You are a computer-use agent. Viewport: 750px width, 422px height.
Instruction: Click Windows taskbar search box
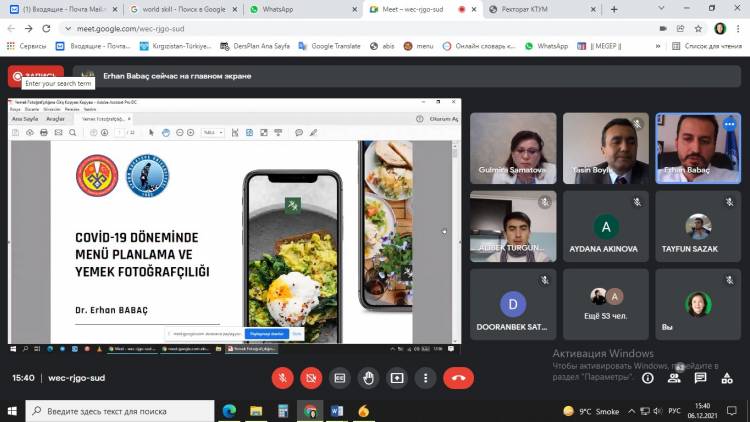120,411
